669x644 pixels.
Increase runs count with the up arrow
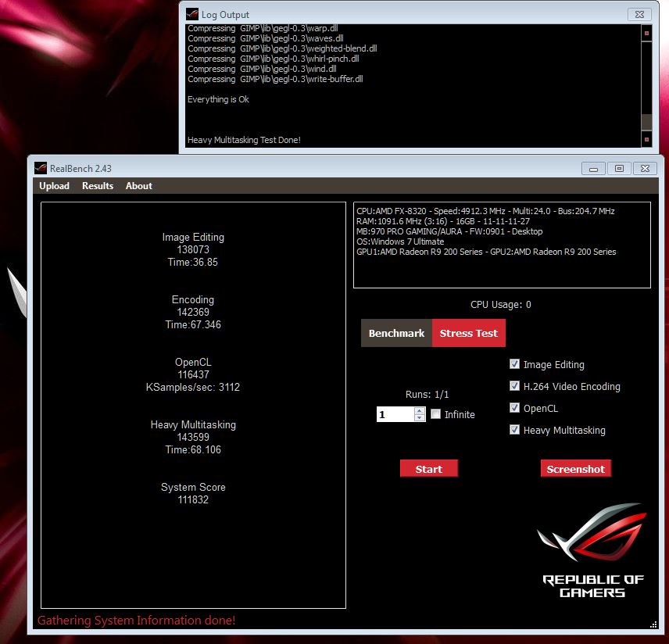420,410
